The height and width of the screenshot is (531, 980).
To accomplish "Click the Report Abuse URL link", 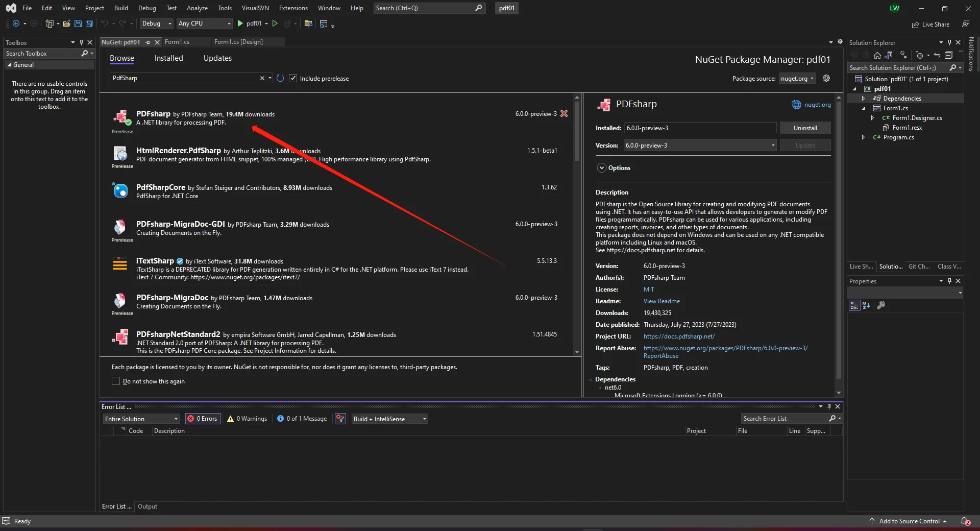I will pos(725,352).
